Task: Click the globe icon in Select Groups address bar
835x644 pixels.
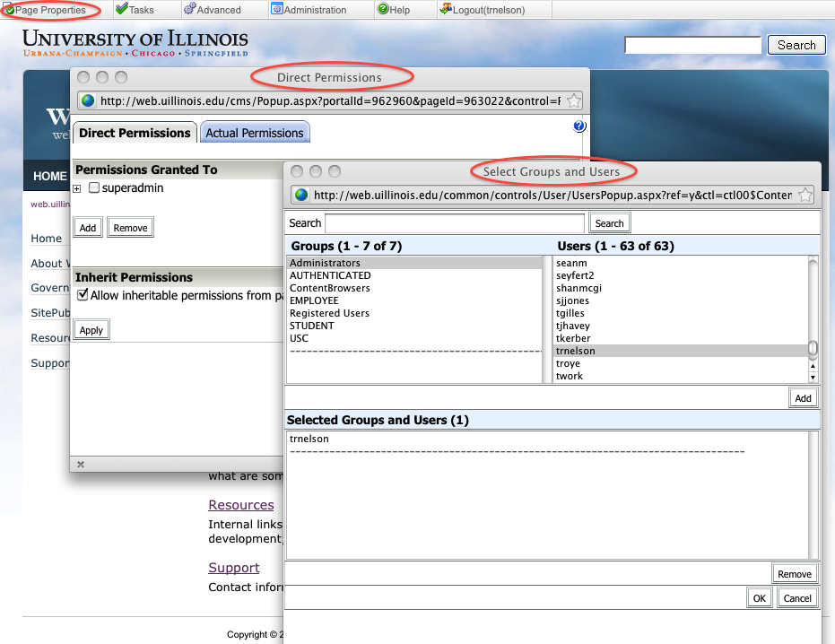Action: [301, 195]
